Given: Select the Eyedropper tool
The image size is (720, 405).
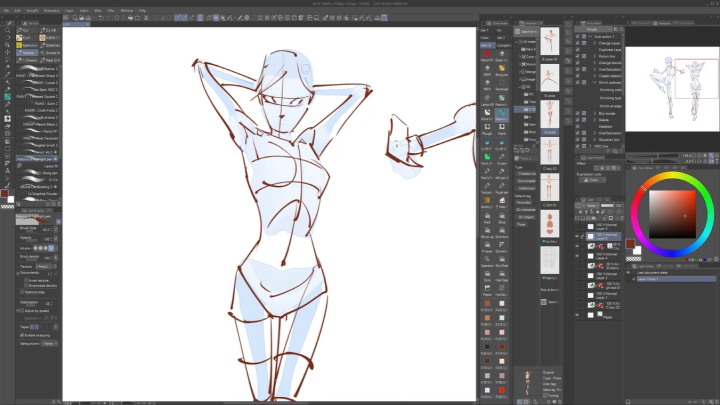Looking at the screenshot, I should point(7,74).
